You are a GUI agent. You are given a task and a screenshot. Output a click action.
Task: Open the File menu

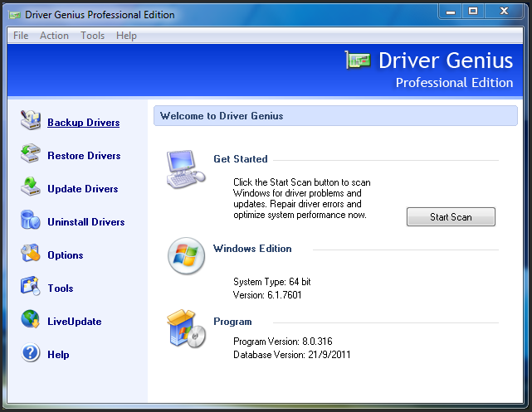[x=21, y=36]
